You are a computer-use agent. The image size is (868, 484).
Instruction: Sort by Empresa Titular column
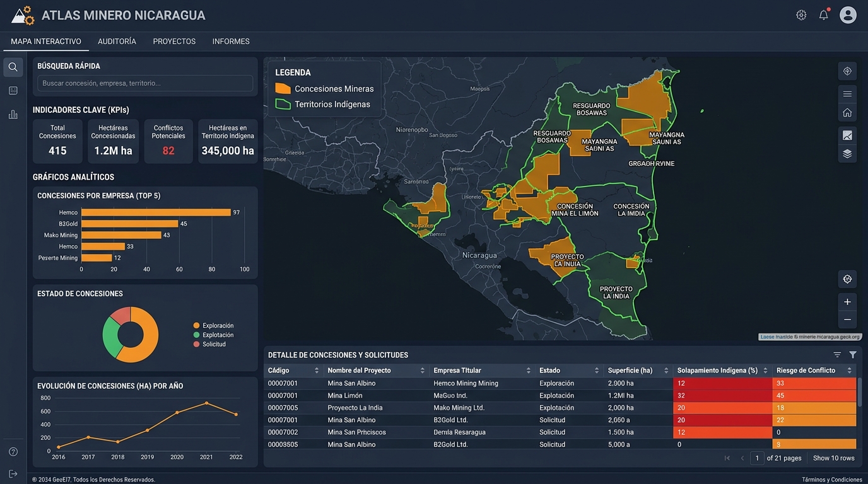529,371
